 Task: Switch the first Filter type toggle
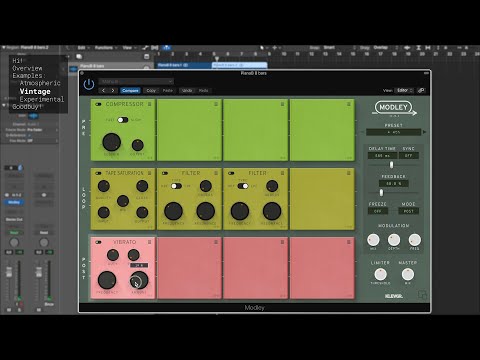[x=176, y=186]
